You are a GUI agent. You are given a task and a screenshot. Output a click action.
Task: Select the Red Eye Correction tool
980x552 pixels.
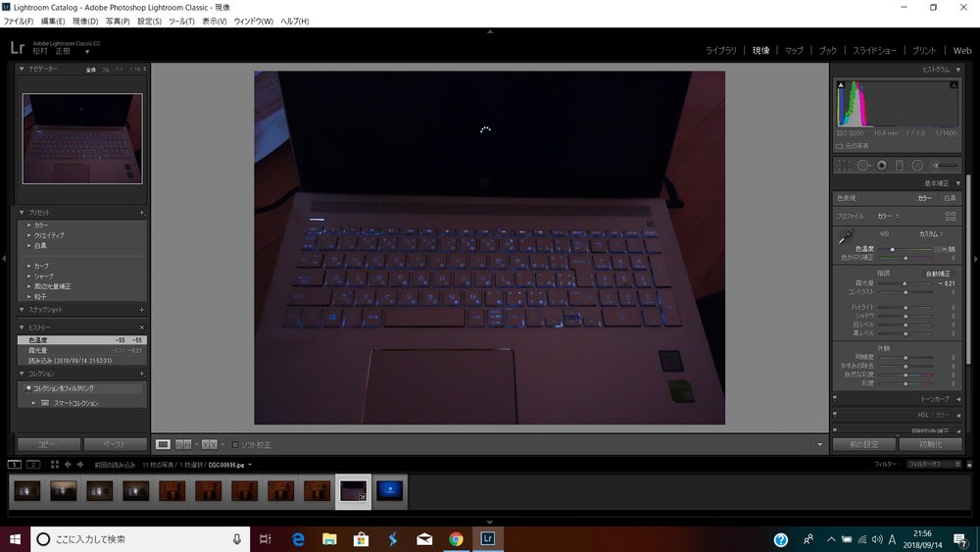click(x=882, y=166)
